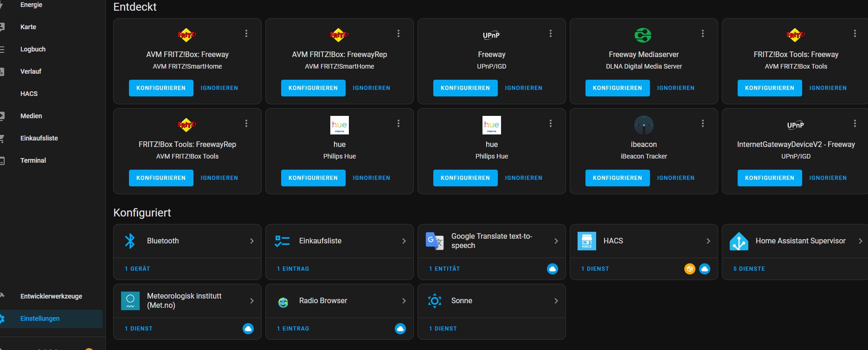Open Home Assistant Supervisor chevron
868x350 pixels.
click(x=860, y=241)
